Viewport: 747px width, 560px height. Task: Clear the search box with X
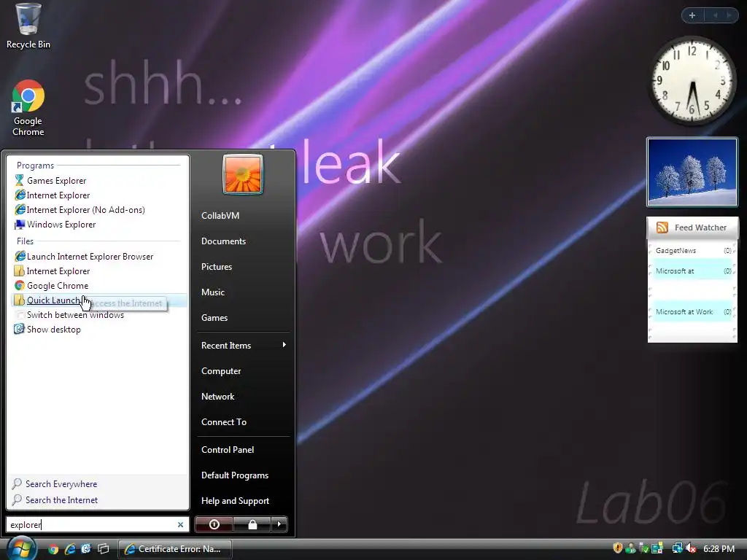[x=181, y=524]
